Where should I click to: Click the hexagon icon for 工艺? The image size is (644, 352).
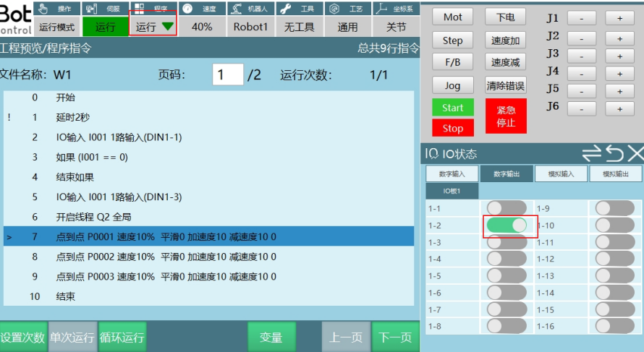334,9
